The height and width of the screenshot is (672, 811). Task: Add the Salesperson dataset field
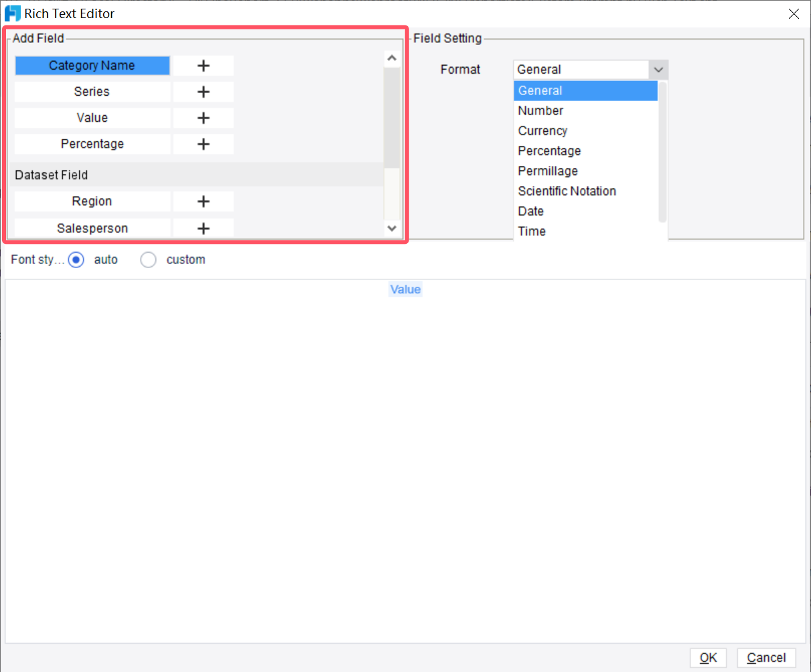click(203, 228)
